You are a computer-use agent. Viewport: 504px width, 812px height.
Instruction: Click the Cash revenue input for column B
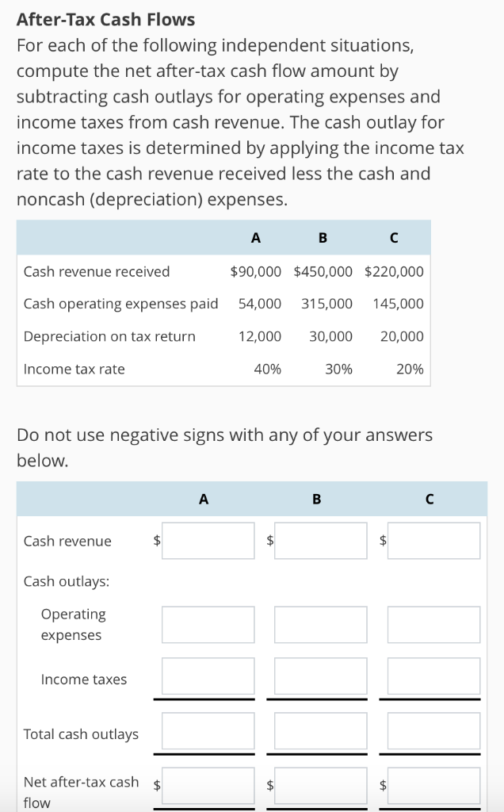coord(320,540)
